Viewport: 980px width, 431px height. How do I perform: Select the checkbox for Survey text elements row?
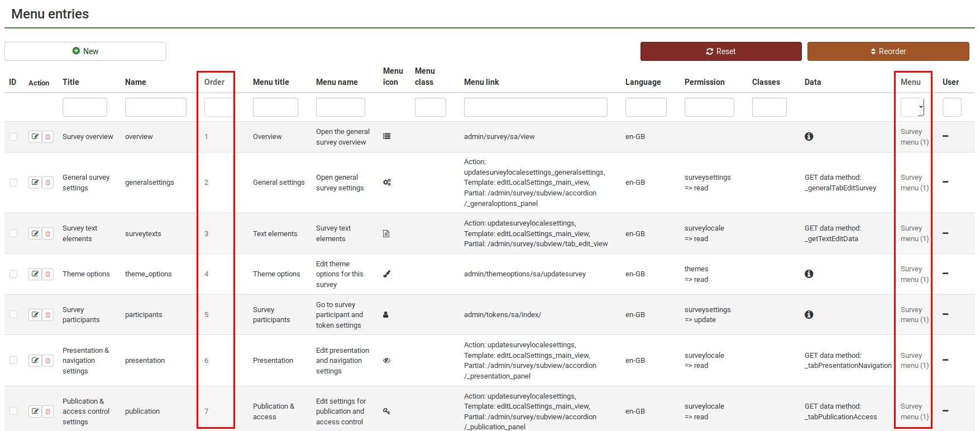(13, 234)
